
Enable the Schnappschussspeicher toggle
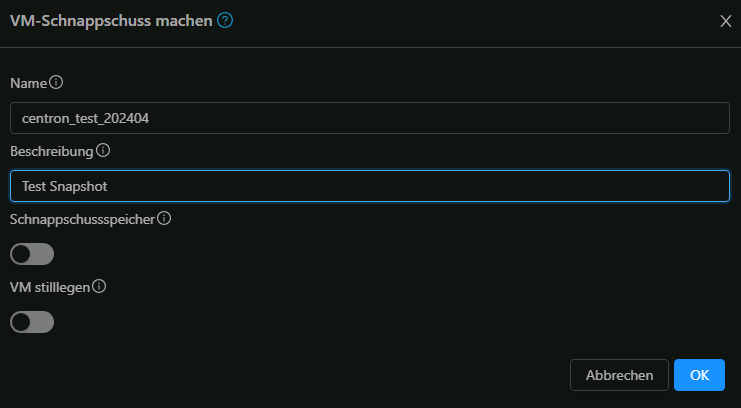point(32,254)
